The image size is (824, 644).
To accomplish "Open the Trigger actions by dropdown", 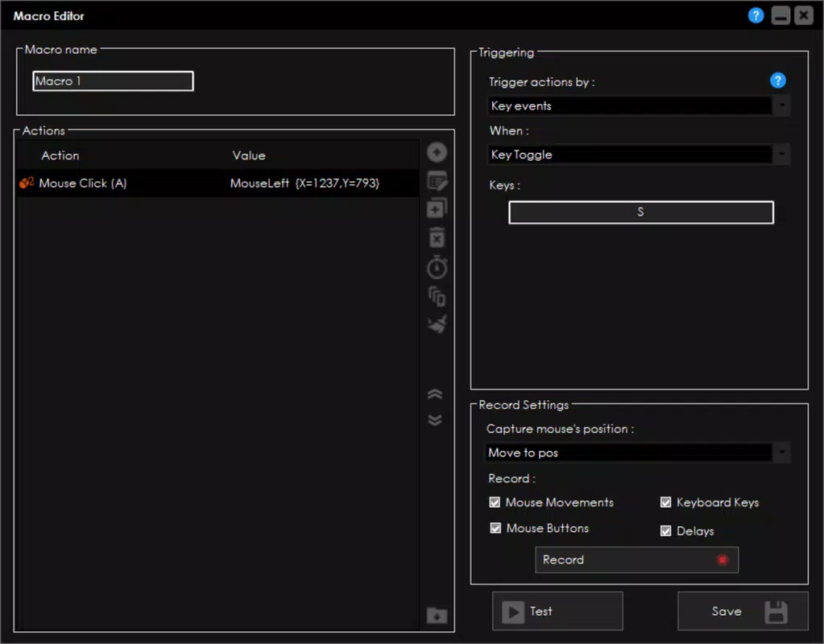I will pyautogui.click(x=639, y=105).
